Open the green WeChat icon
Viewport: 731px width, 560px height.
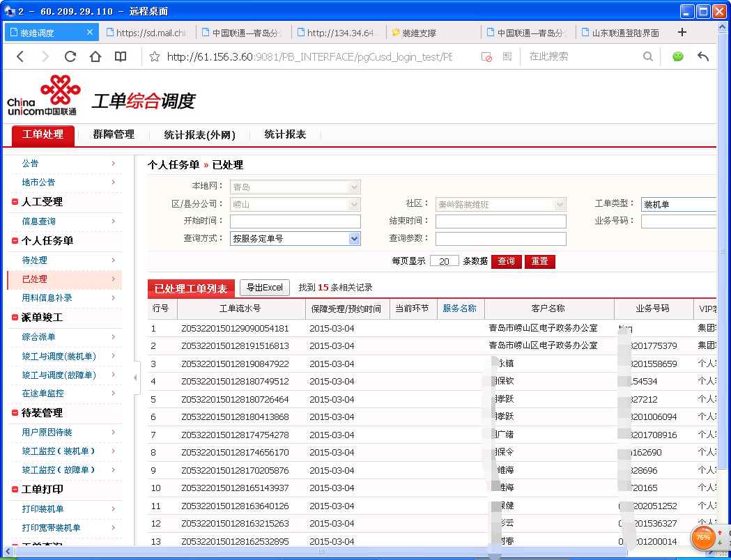pyautogui.click(x=678, y=57)
